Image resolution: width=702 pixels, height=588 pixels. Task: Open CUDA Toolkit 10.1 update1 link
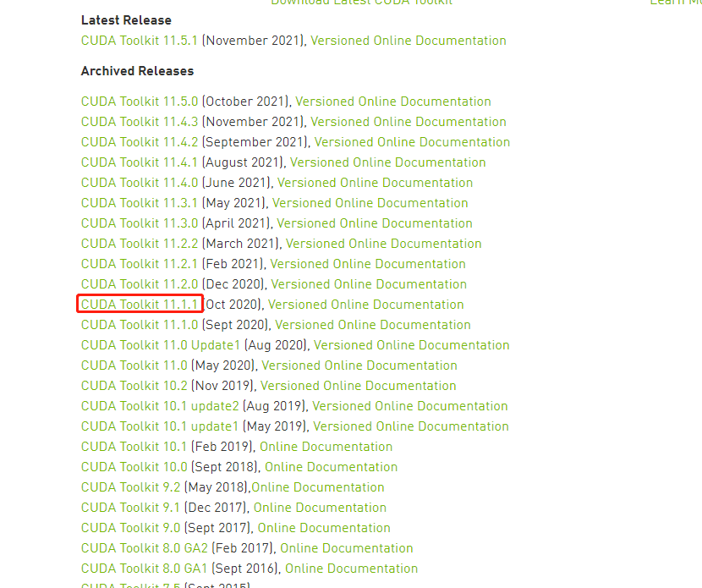pyautogui.click(x=160, y=426)
